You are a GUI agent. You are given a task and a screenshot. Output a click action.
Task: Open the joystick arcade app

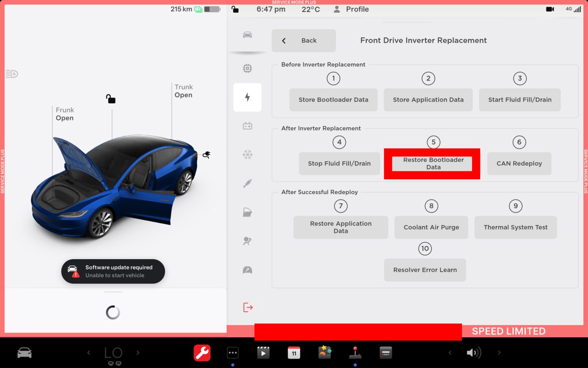tap(355, 352)
